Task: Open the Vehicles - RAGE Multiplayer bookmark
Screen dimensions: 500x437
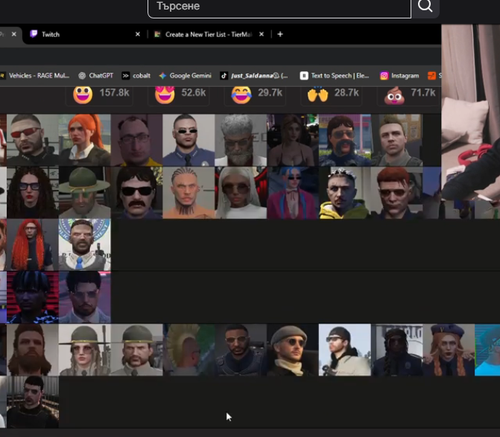Action: click(35, 76)
